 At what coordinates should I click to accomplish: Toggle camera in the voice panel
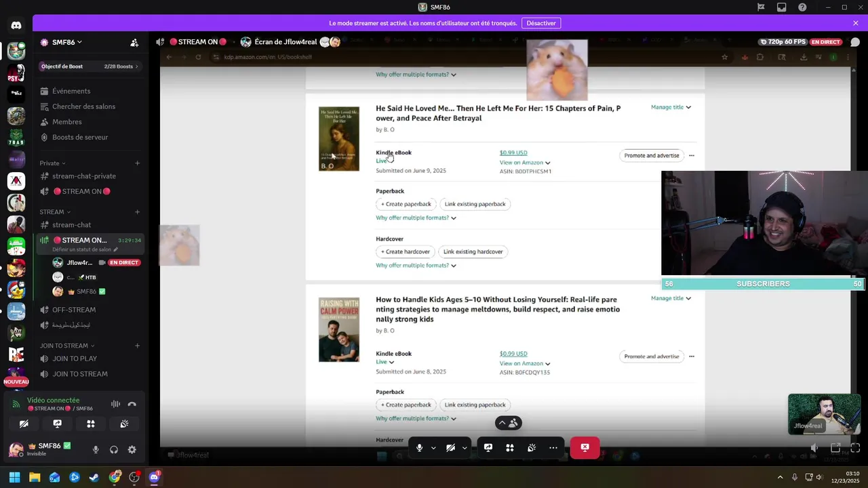click(24, 424)
